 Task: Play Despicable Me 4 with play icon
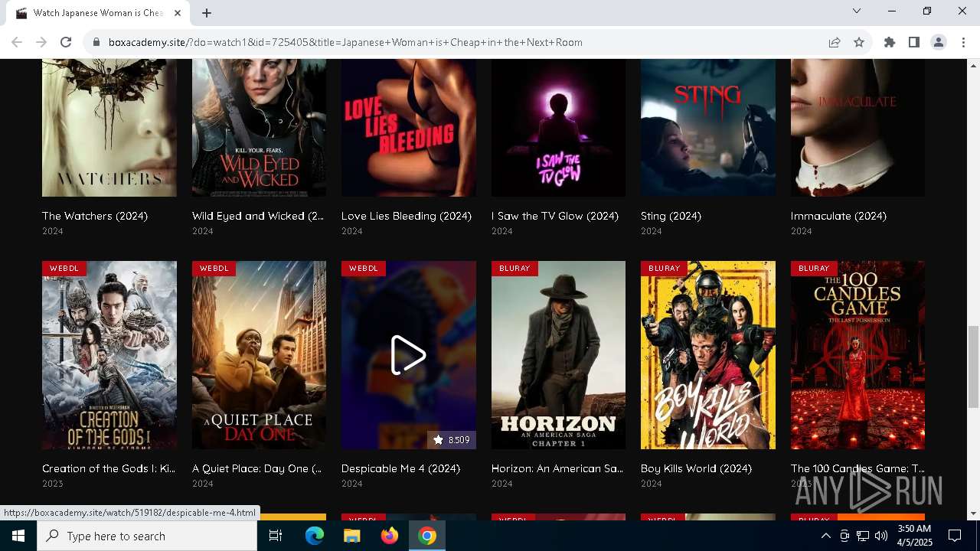click(409, 355)
